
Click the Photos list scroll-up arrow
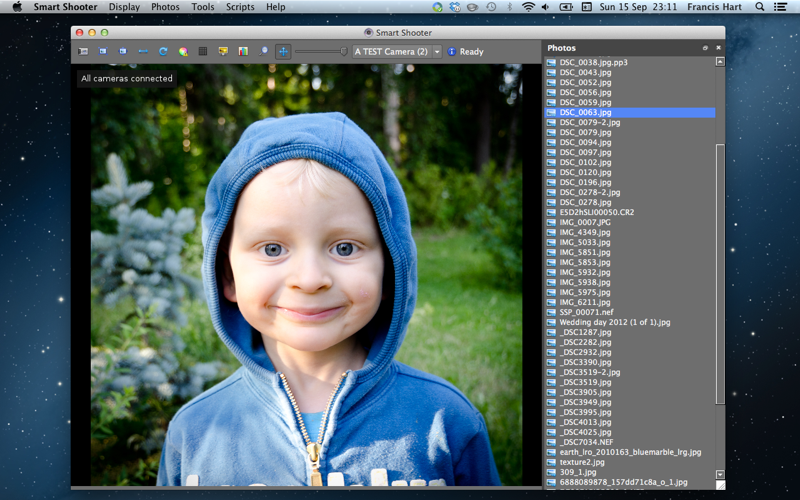click(720, 62)
